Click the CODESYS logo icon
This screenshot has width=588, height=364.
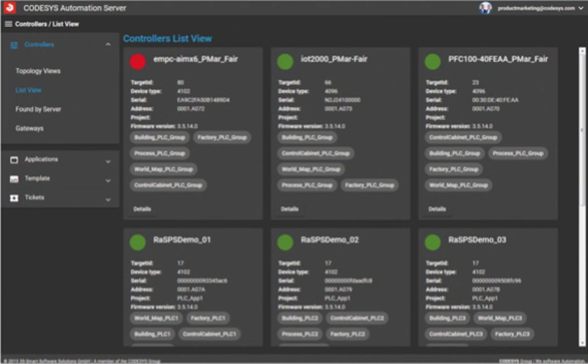click(10, 8)
